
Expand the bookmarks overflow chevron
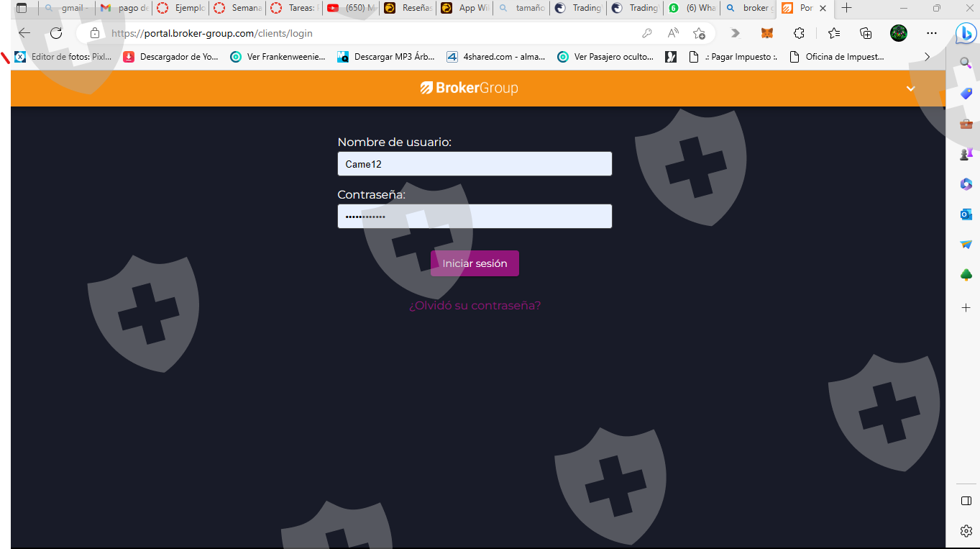point(927,57)
